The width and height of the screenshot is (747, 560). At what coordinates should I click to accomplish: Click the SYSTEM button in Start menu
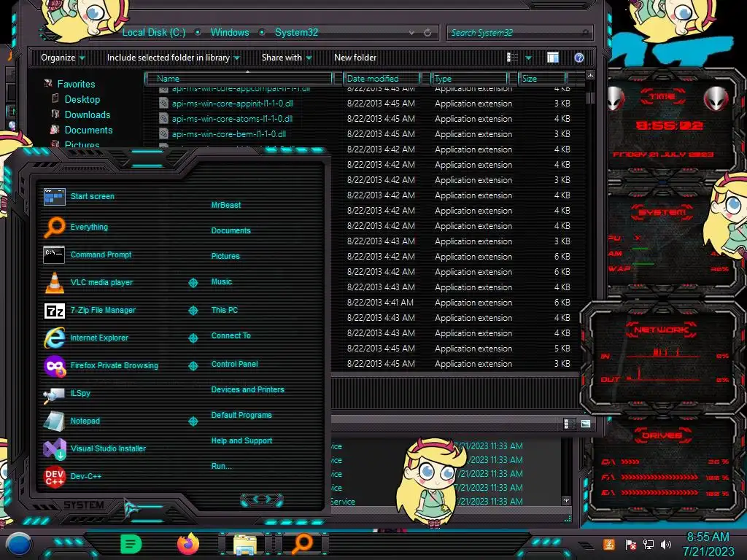pyautogui.click(x=84, y=505)
